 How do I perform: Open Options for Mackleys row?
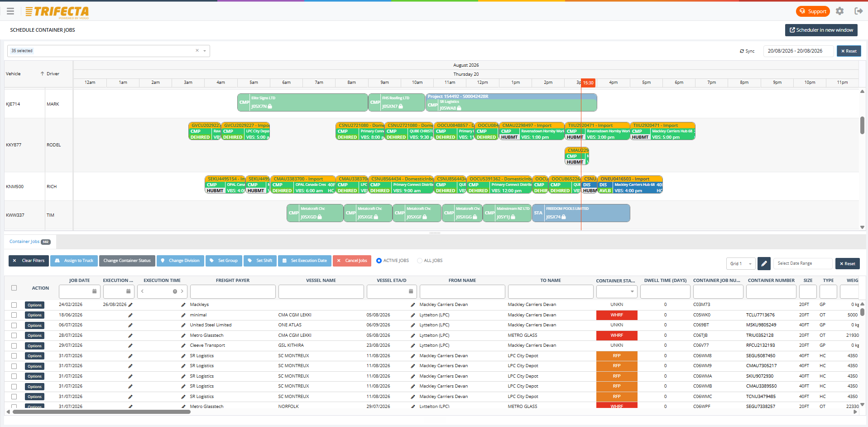34,305
